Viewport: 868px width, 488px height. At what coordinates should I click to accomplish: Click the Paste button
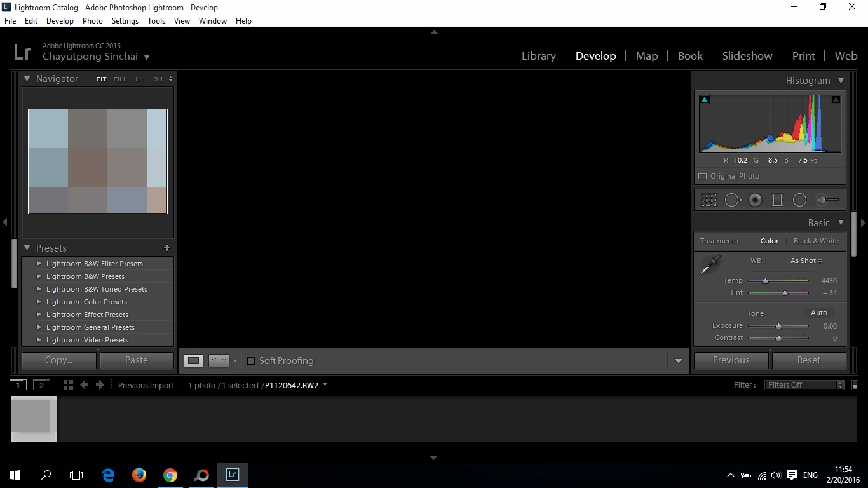[137, 360]
